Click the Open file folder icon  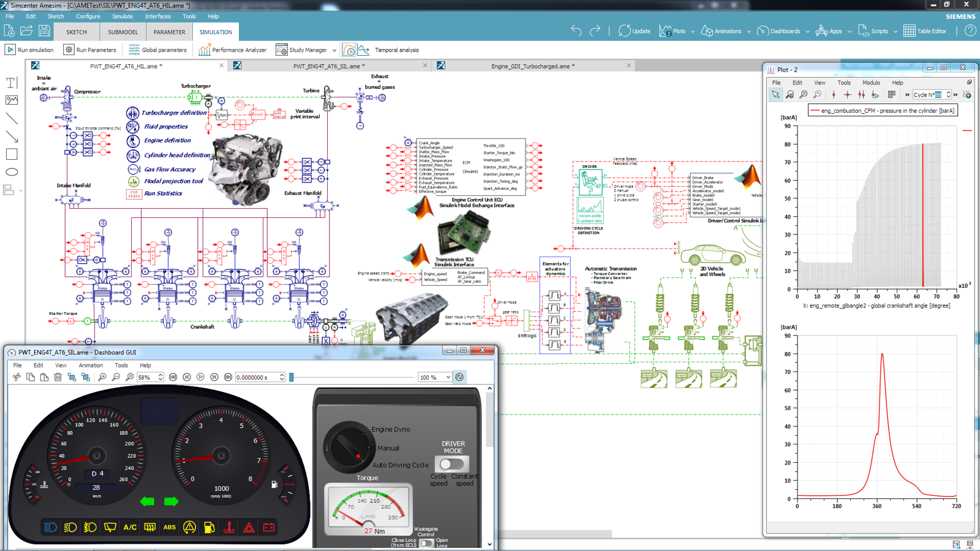pos(26,31)
